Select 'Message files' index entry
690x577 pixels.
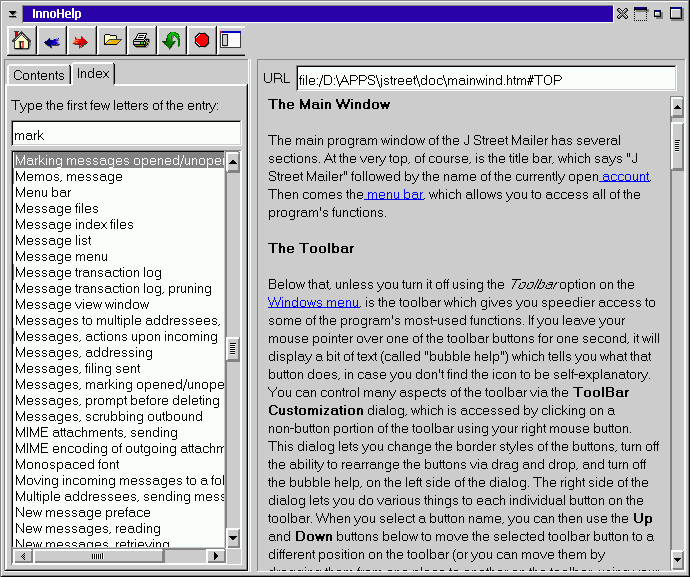tap(119, 208)
